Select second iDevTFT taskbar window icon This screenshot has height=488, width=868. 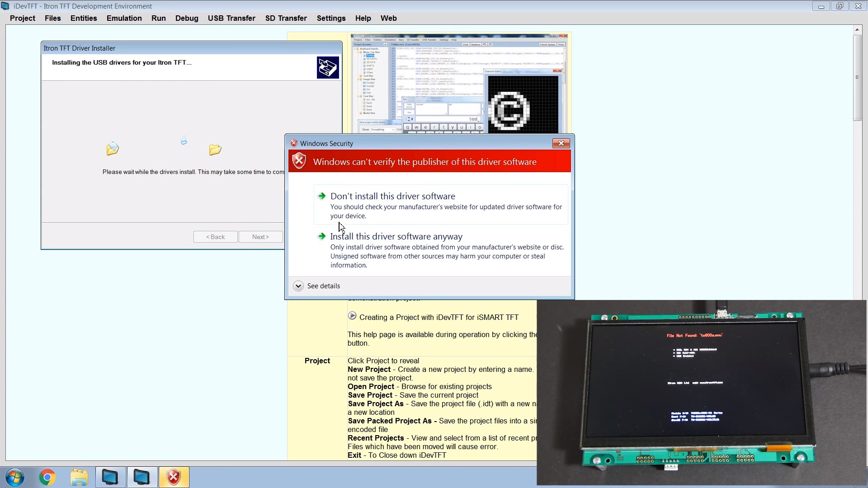tap(142, 477)
